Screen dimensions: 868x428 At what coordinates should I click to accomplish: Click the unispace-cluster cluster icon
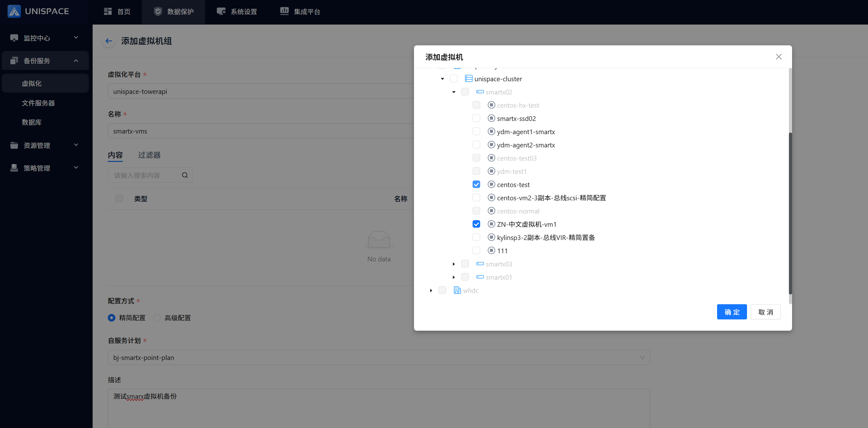coord(468,79)
